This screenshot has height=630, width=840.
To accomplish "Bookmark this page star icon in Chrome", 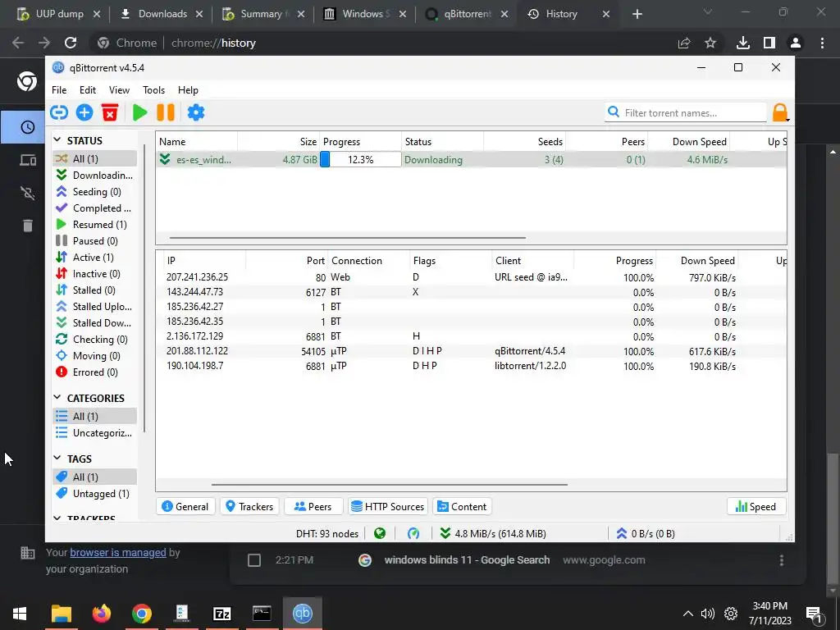I will (x=710, y=43).
